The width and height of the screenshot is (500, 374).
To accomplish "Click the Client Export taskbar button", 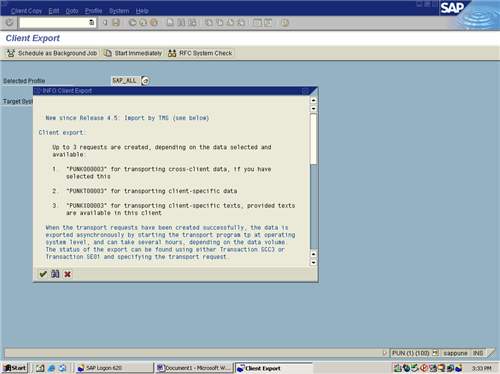I will tap(273, 368).
